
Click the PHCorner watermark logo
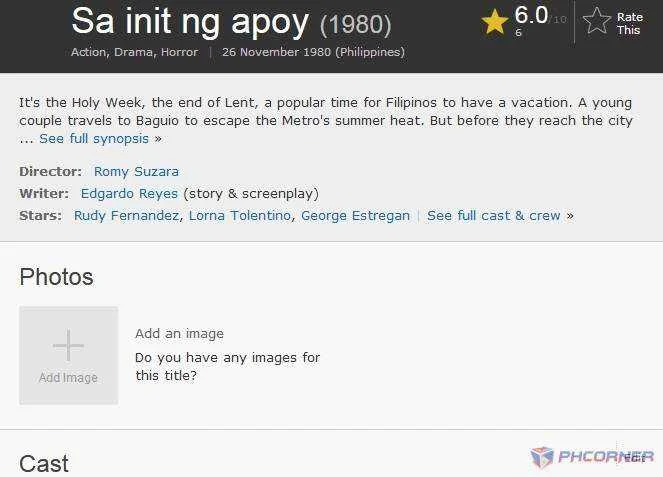(x=592, y=457)
